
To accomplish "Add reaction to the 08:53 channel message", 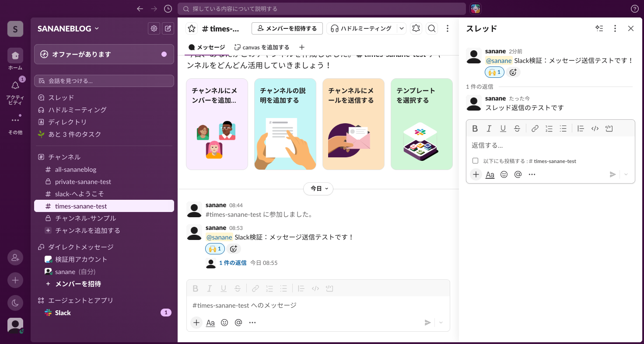I will (234, 249).
